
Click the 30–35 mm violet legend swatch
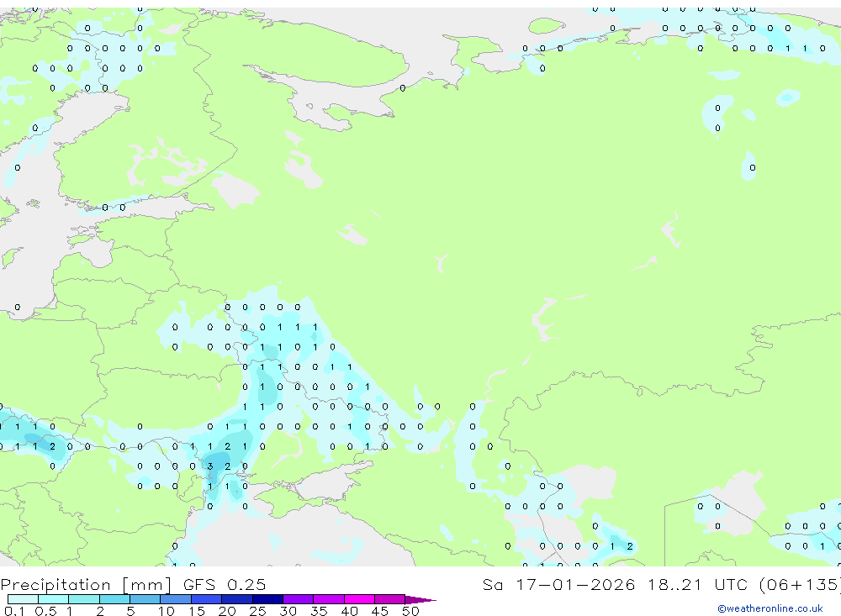pyautogui.click(x=299, y=599)
